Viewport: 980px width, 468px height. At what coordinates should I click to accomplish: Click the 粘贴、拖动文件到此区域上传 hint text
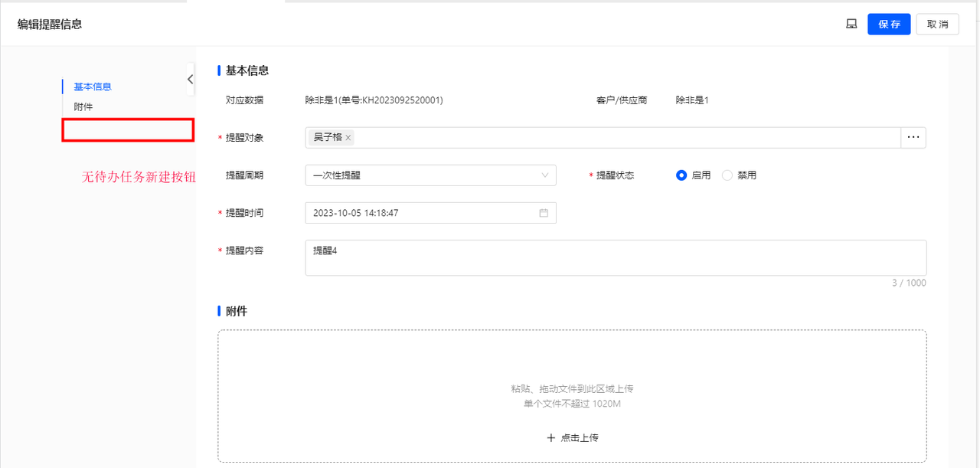[572, 389]
